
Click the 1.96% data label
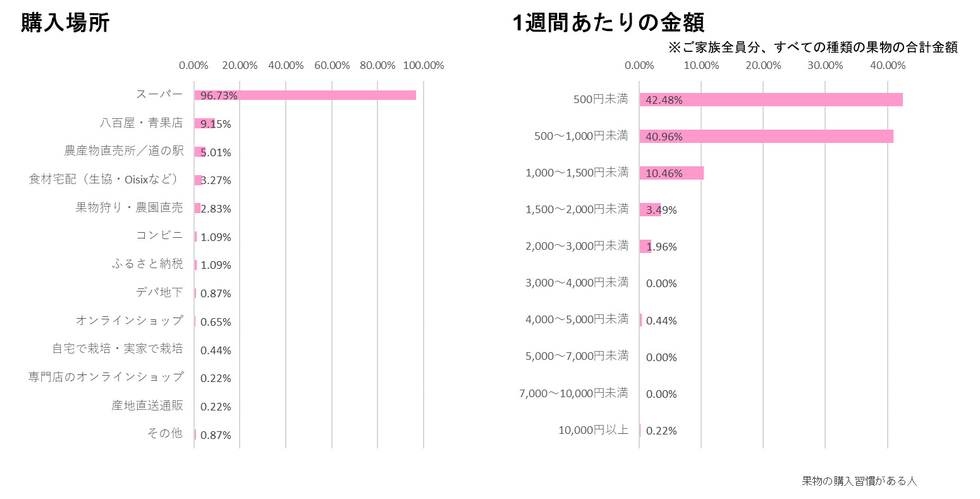(661, 247)
